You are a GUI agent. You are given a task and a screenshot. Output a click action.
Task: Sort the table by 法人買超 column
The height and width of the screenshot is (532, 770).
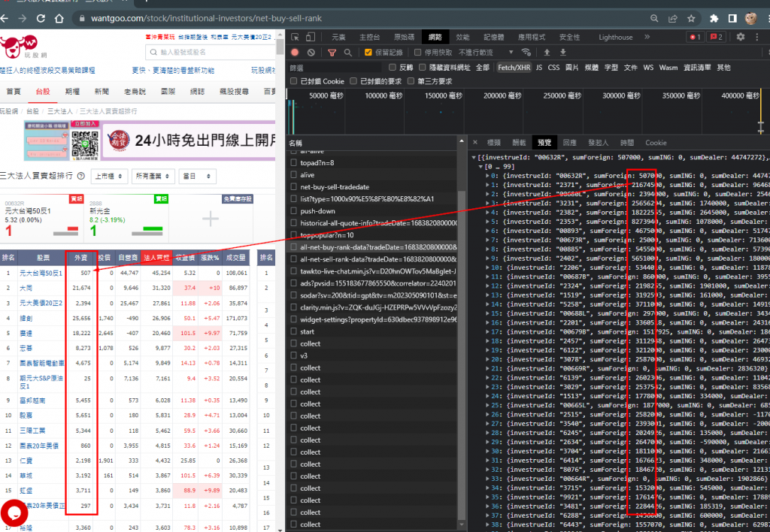156,257
